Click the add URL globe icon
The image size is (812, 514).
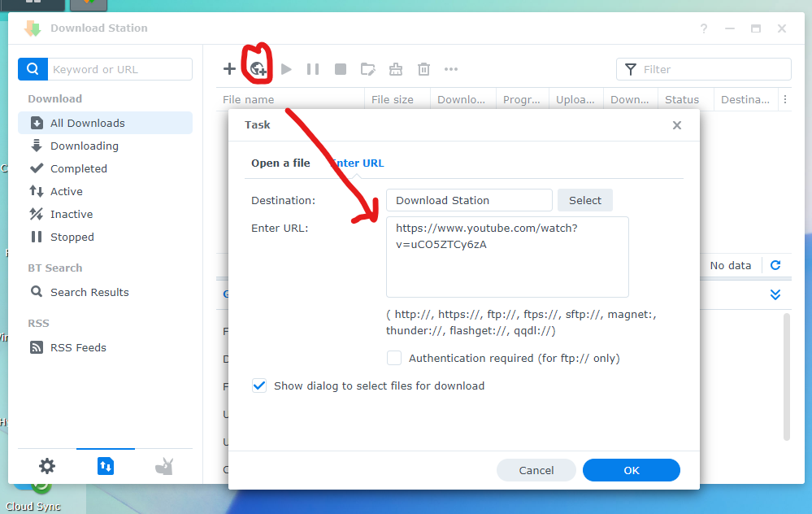[x=258, y=69]
